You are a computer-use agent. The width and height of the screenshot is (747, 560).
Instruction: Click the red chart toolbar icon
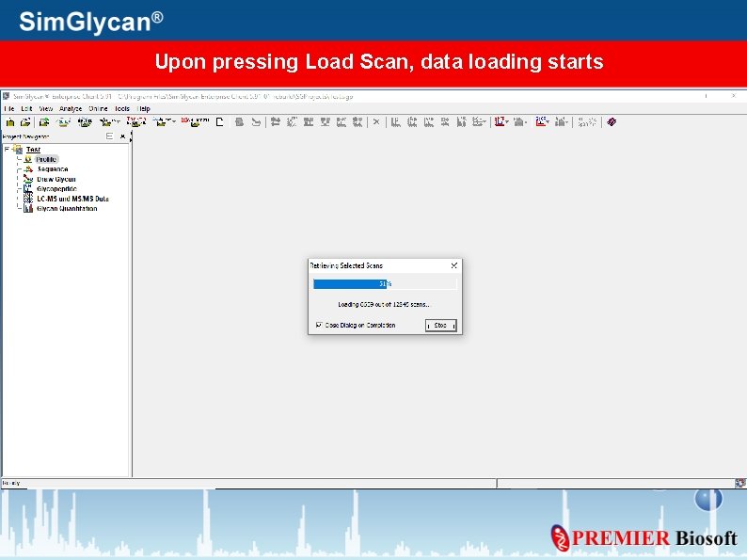[499, 122]
